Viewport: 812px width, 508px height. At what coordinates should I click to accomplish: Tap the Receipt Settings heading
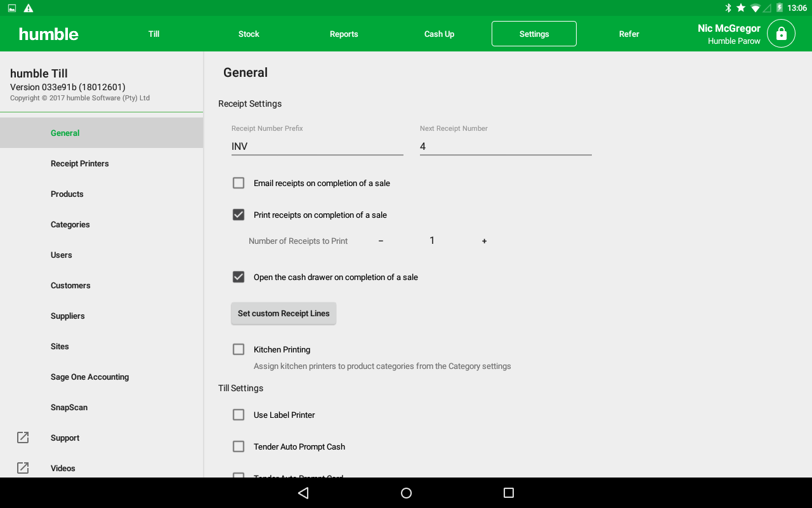[250, 104]
